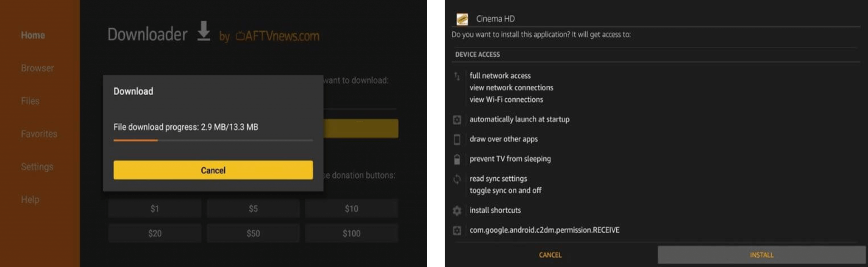
Task: Click 'com.google.android.c2dm.permission.RECEIVE' text
Action: click(x=544, y=230)
